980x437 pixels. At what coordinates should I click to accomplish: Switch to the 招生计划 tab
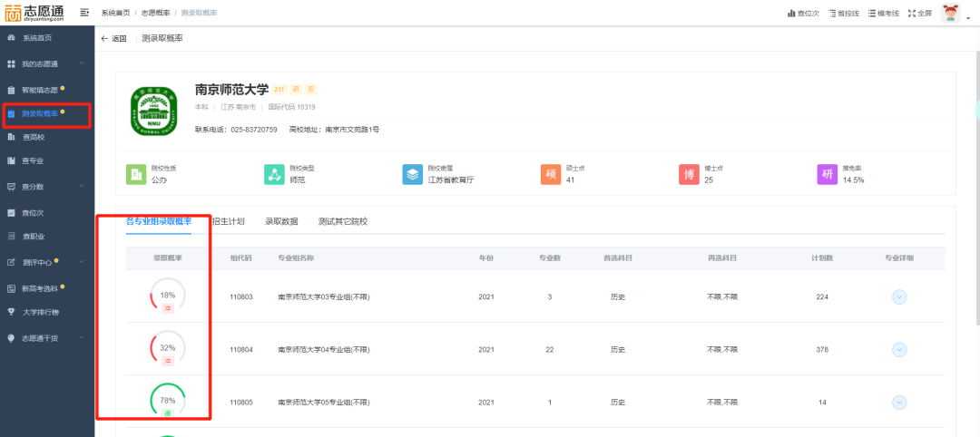(x=227, y=221)
